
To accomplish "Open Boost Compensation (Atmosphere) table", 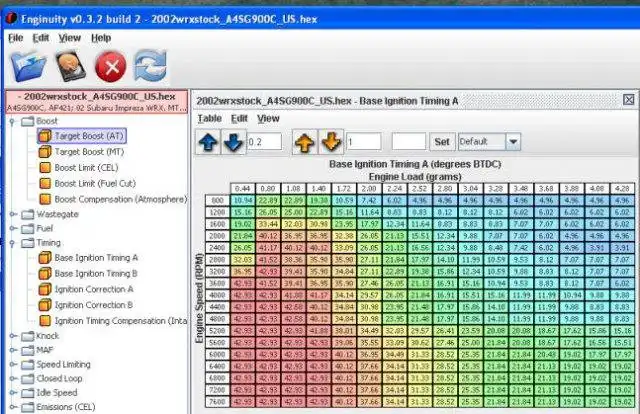I will [x=113, y=199].
